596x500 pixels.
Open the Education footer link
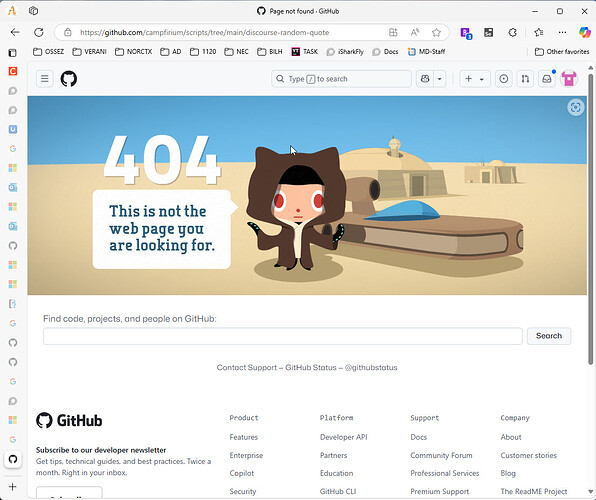click(336, 473)
